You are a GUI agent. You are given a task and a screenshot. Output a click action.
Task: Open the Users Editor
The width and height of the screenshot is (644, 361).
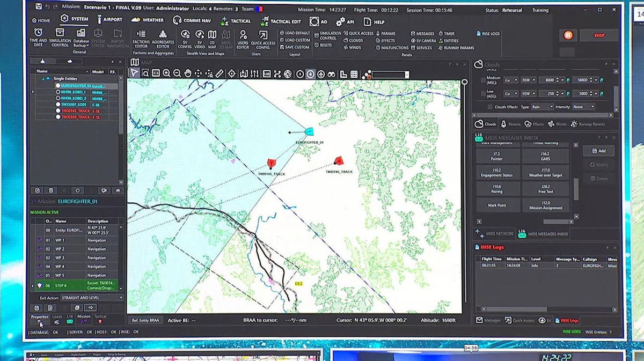243,37
